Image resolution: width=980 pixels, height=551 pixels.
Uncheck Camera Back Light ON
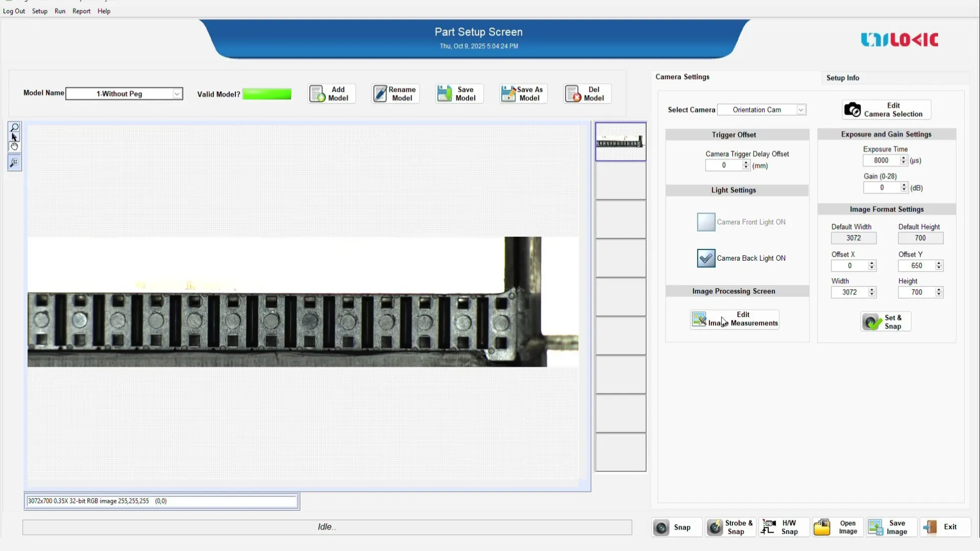coord(706,258)
